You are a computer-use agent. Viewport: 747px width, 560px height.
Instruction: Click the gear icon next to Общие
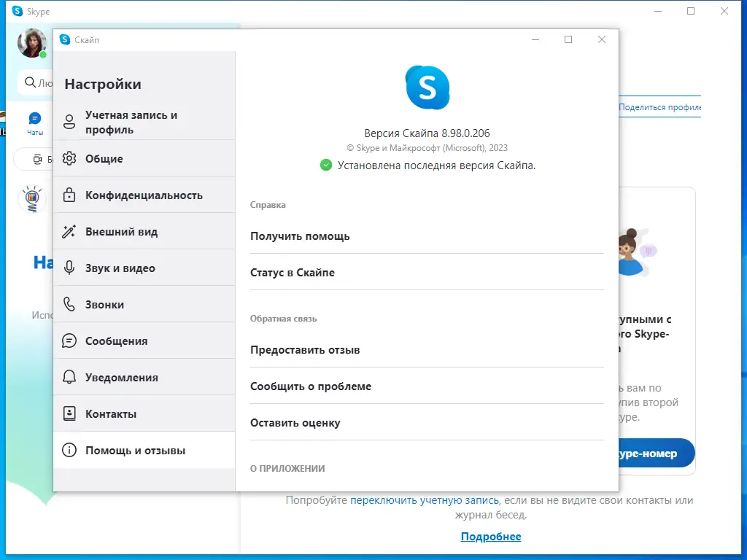click(69, 158)
